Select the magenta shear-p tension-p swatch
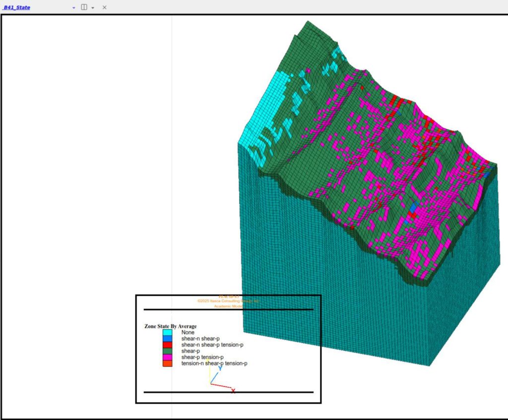This screenshot has height=420, width=508. 167,357
